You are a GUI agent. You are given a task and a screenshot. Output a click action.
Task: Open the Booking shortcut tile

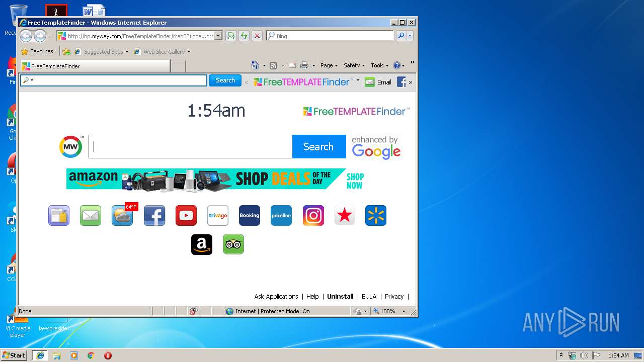coord(250,216)
